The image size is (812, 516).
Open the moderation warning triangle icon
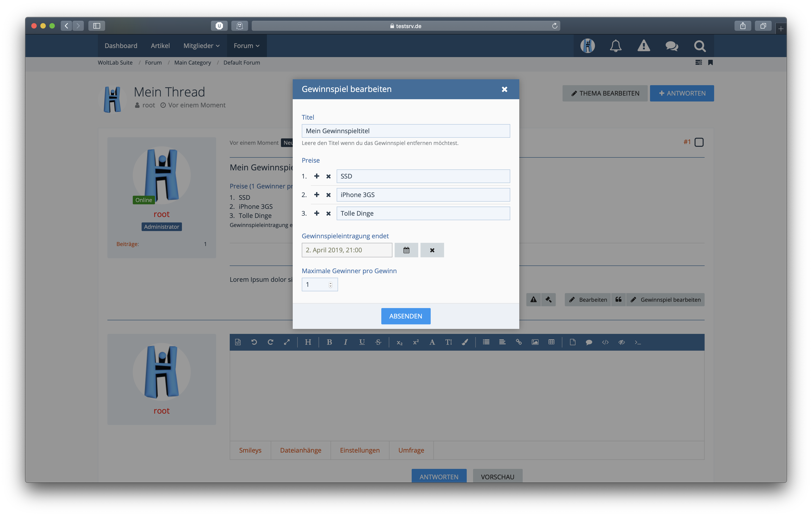point(643,46)
